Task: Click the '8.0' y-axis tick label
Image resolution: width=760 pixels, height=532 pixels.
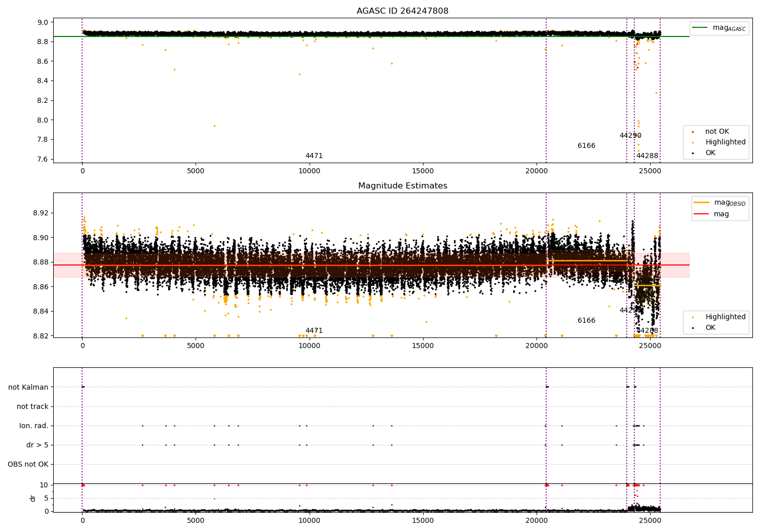Action: click(44, 120)
